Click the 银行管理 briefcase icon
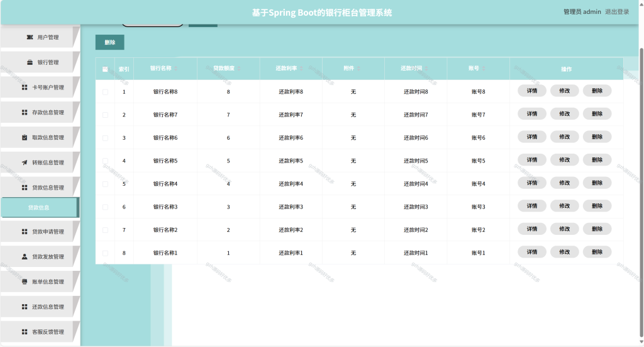Viewport: 644px width, 347px height. click(x=30, y=62)
